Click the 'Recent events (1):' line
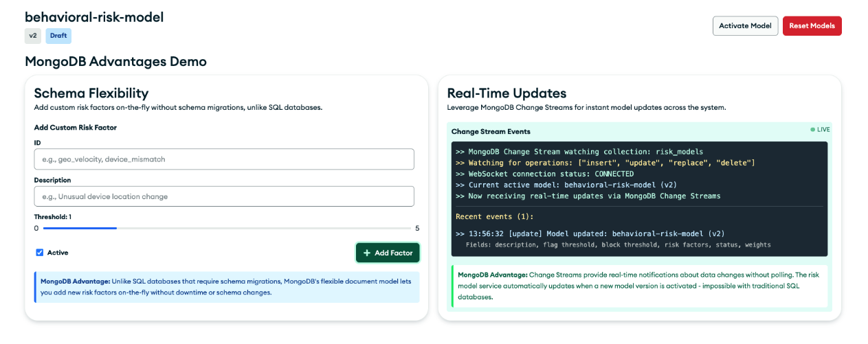The height and width of the screenshot is (344, 868). click(494, 216)
